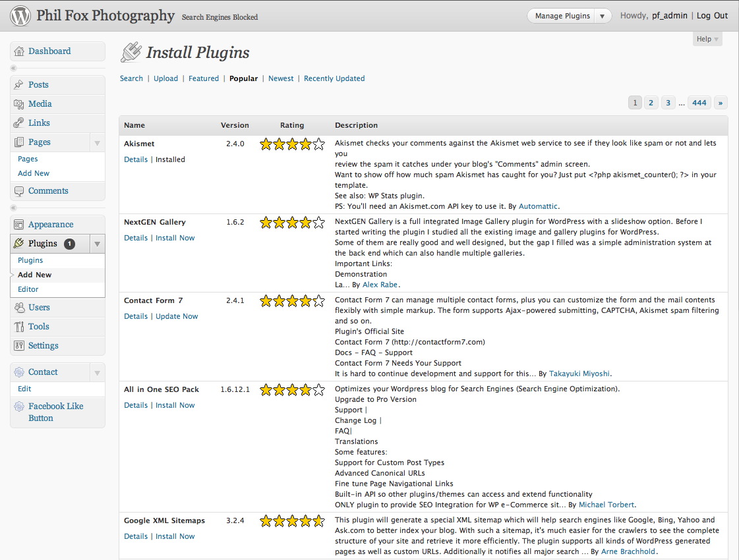Screen dimensions: 739x560
Task: Open the Pages submenu item
Action: pyautogui.click(x=28, y=159)
